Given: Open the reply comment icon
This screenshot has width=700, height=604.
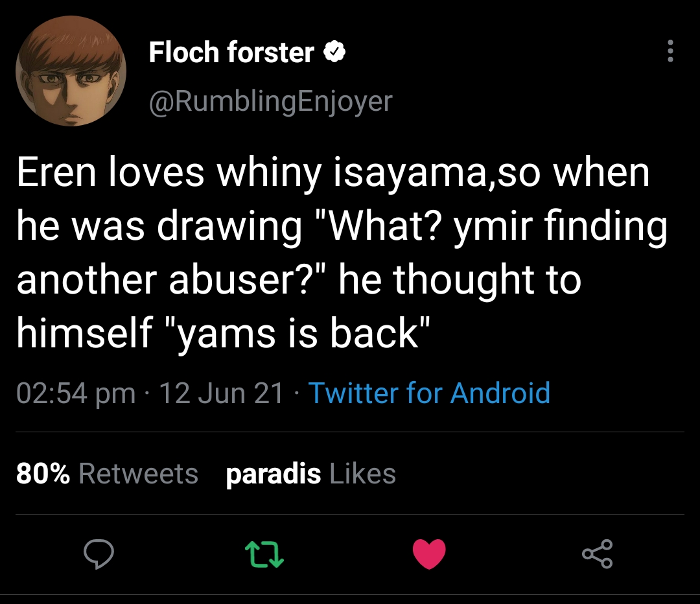Looking at the screenshot, I should [99, 554].
